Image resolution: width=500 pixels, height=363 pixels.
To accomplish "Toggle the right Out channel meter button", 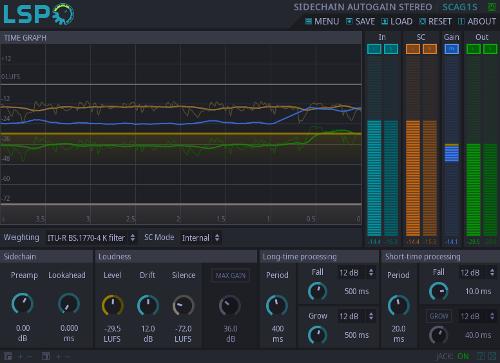I will coord(490,49).
